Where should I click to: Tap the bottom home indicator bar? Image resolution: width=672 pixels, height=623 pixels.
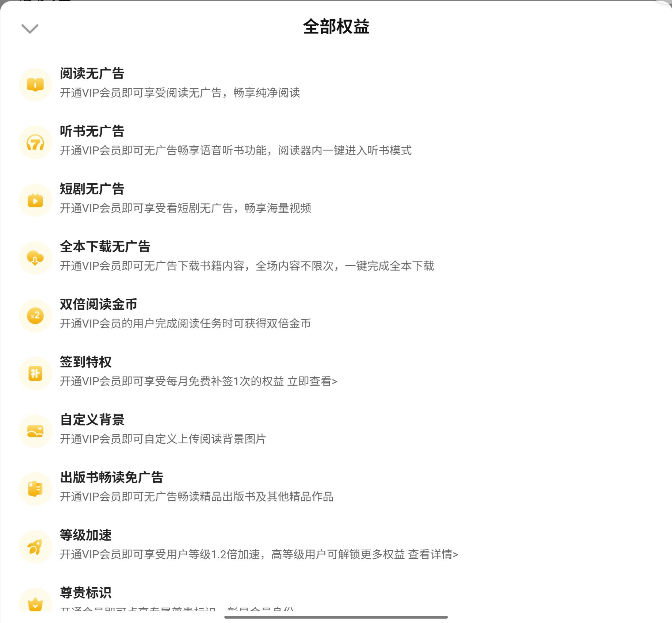[336, 617]
